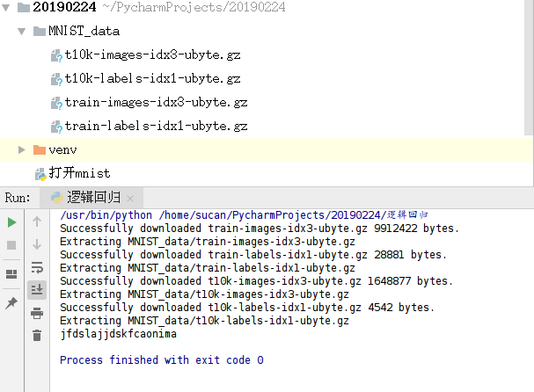Click the /usr/bin/python command line path
The image size is (534, 392).
tap(244, 215)
